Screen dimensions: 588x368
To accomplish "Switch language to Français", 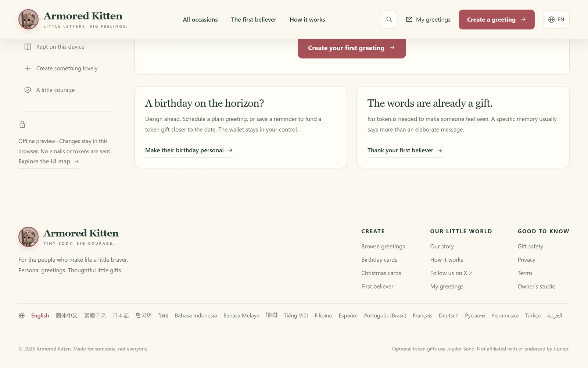I will (423, 315).
